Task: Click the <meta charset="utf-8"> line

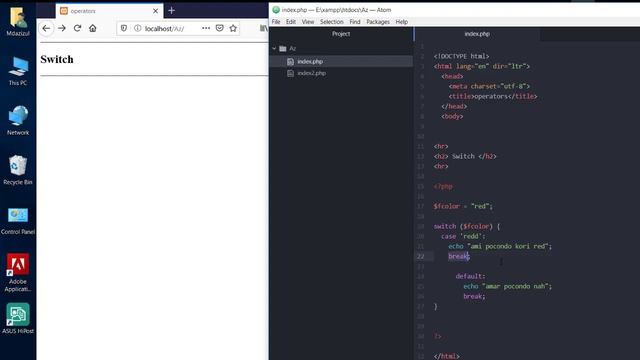Action: (x=489, y=87)
